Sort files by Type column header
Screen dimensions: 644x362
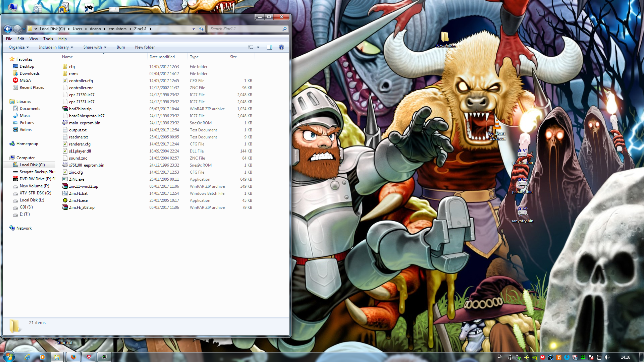[x=194, y=57]
